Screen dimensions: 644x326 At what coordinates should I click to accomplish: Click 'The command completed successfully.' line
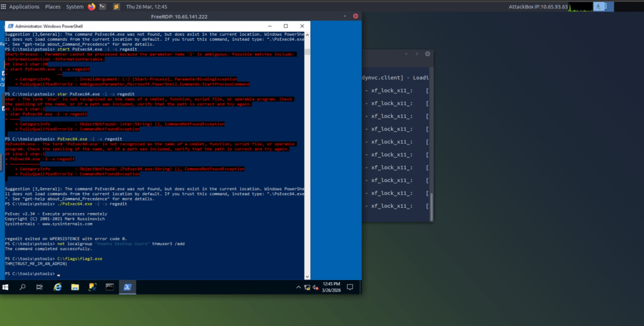48,249
